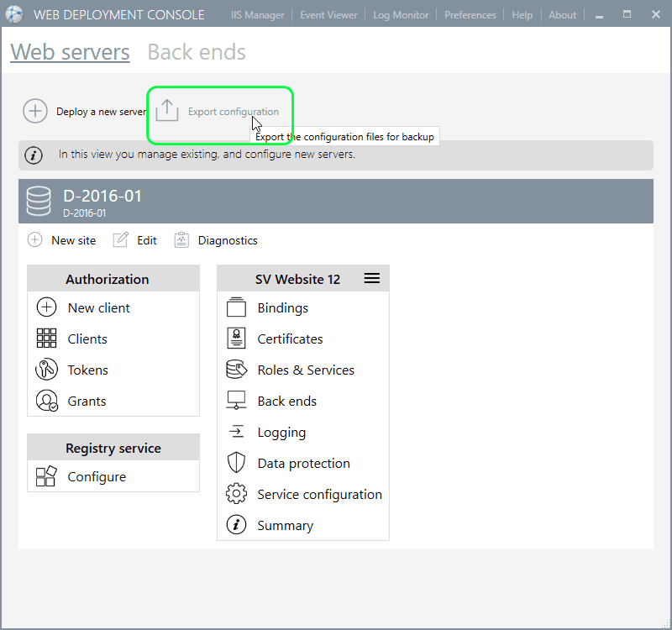Click the New site button
672x630 pixels.
point(62,240)
